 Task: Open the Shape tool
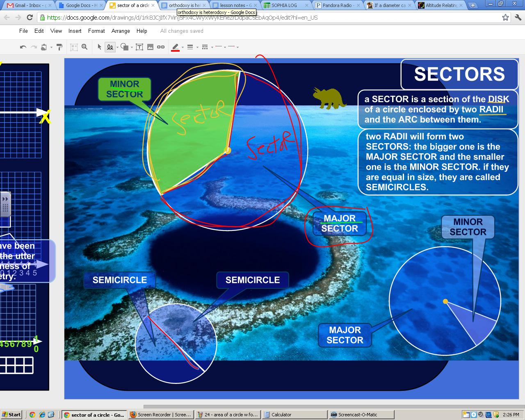(124, 47)
